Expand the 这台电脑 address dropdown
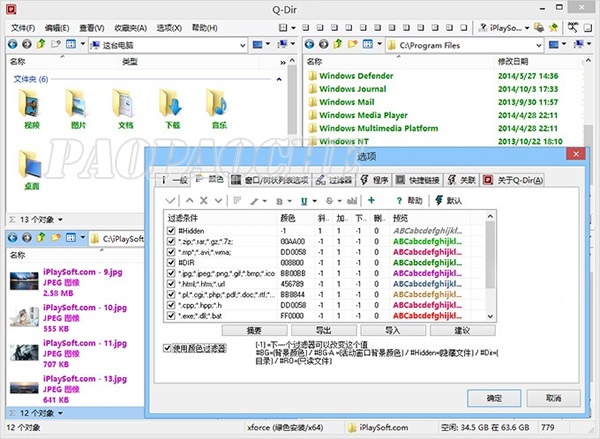 (243, 45)
